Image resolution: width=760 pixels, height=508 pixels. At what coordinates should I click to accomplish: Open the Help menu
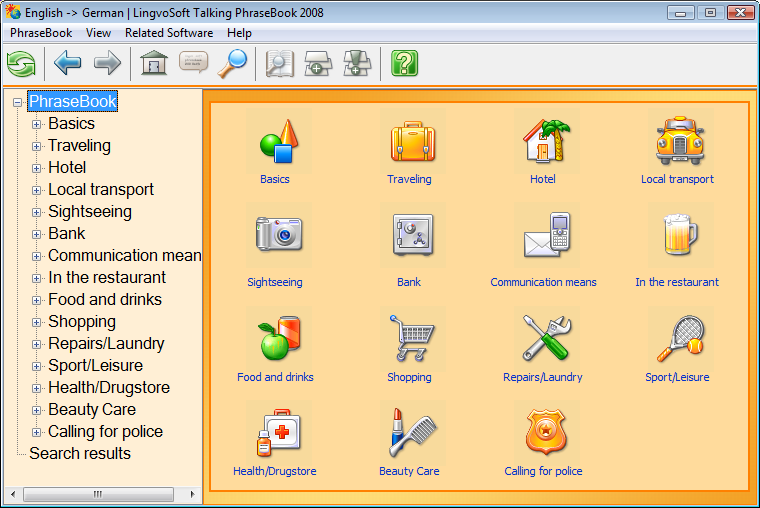[x=239, y=33]
